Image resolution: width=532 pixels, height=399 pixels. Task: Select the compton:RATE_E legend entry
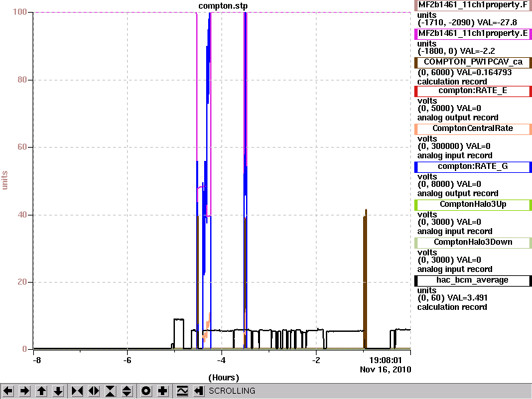pos(473,91)
